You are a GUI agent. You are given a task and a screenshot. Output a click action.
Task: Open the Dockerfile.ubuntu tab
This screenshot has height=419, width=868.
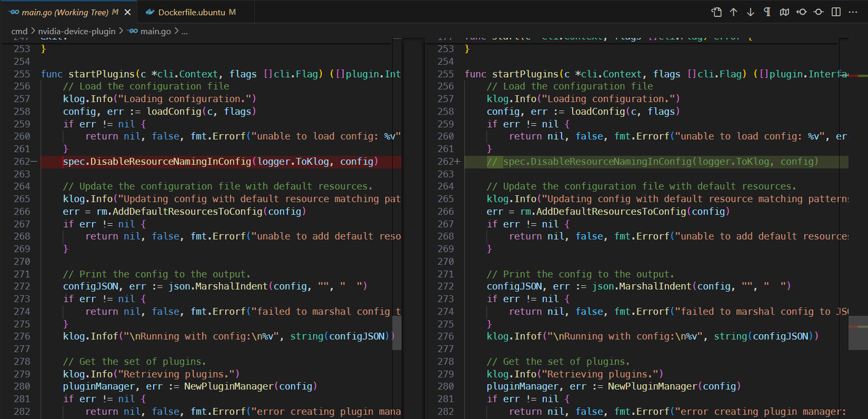[x=196, y=12]
